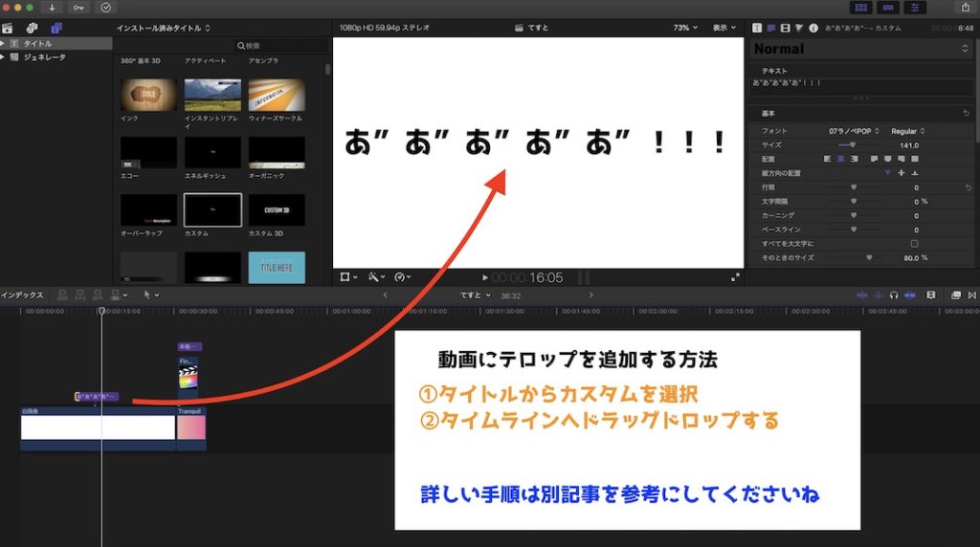Toggle audio skimming headphones icon

895,295
